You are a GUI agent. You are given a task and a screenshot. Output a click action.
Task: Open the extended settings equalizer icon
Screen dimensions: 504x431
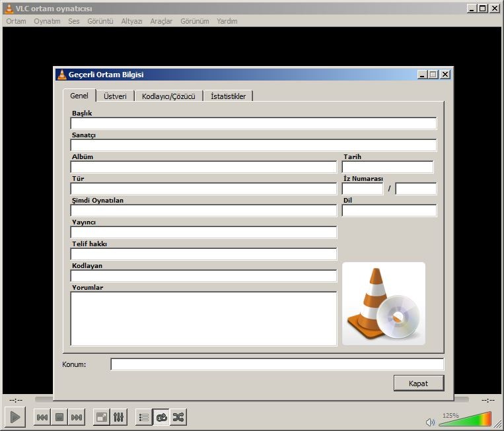click(119, 417)
